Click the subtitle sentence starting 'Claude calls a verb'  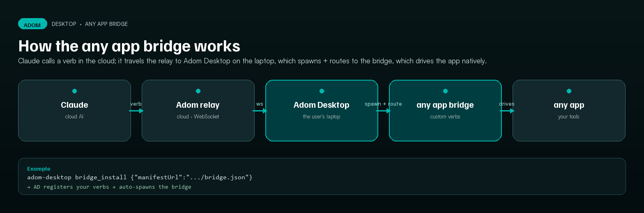(252, 61)
